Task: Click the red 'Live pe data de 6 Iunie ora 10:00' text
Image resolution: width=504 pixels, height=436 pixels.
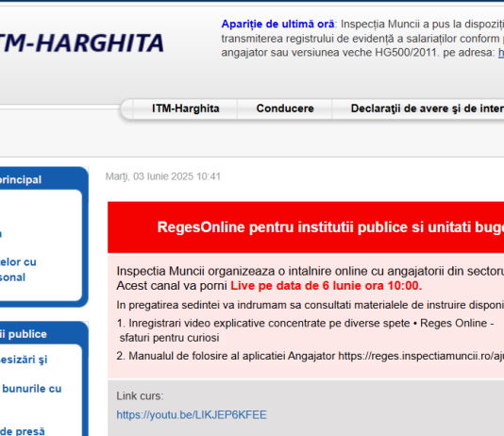Action: (x=327, y=286)
